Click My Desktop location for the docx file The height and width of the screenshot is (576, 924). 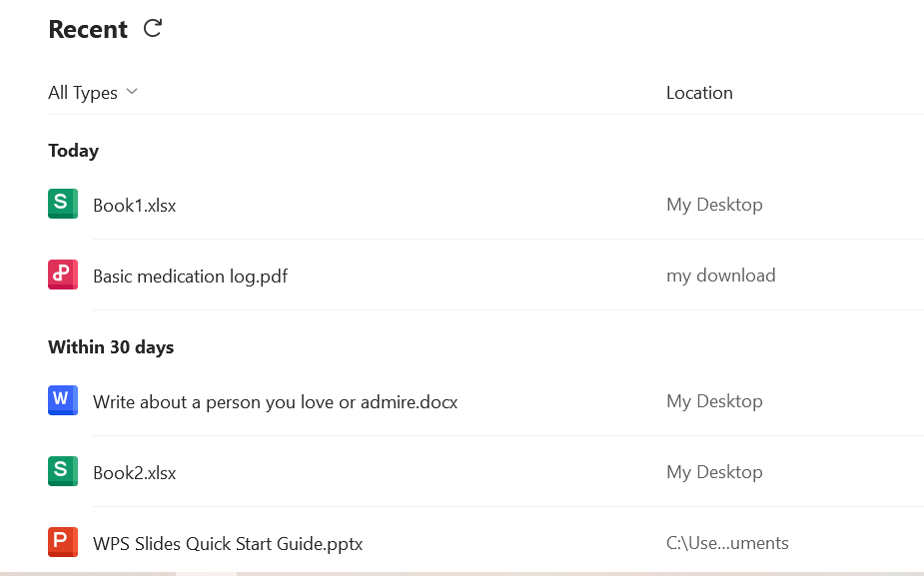coord(714,401)
